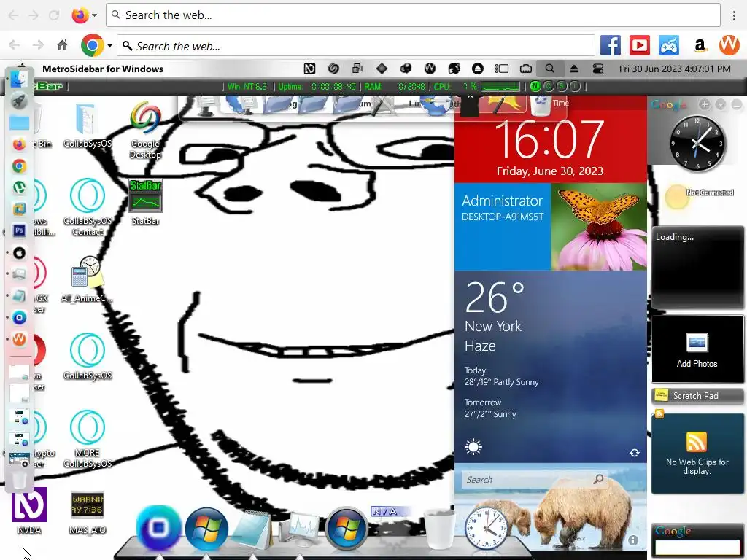Open Firefox from the left dock
The width and height of the screenshot is (747, 560).
tap(19, 144)
